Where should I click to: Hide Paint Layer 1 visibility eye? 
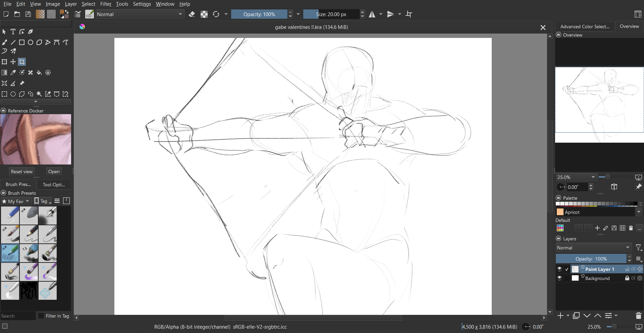point(559,269)
